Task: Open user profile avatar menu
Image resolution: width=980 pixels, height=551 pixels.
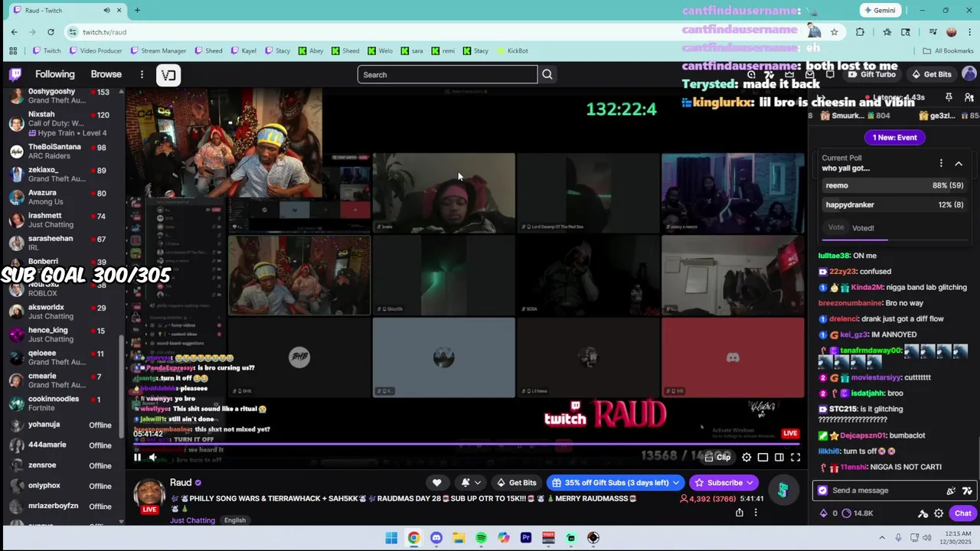Action: pos(969,74)
